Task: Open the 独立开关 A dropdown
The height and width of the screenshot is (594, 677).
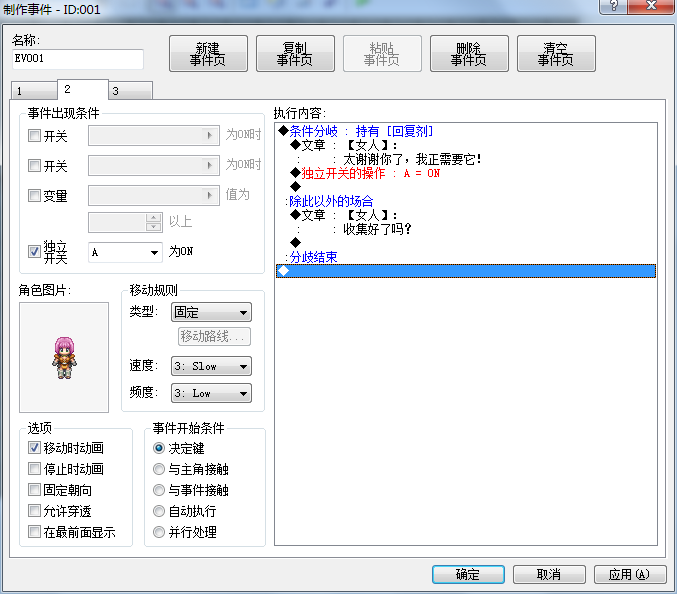Action: click(x=125, y=252)
